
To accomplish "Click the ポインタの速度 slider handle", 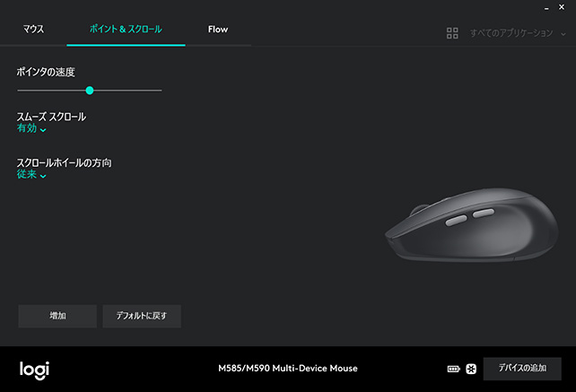I will pyautogui.click(x=90, y=91).
